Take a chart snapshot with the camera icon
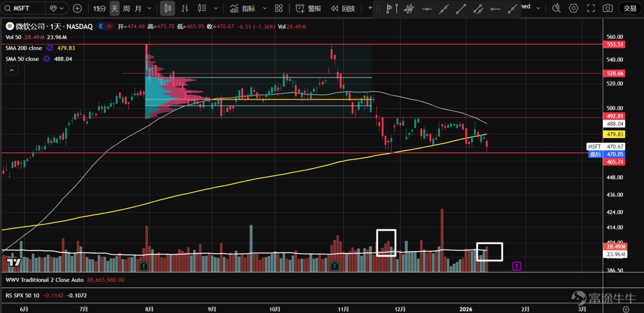The image size is (644, 313). click(608, 8)
